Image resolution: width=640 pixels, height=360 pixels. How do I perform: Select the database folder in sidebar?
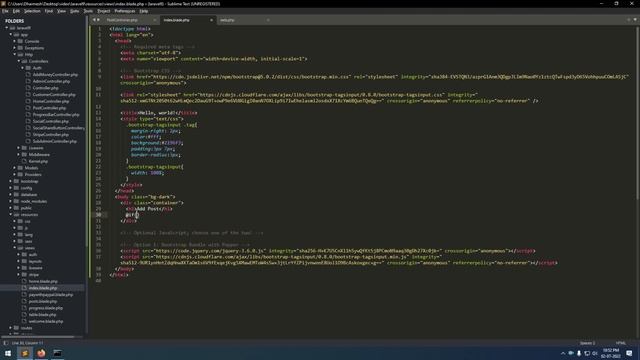(x=29, y=195)
